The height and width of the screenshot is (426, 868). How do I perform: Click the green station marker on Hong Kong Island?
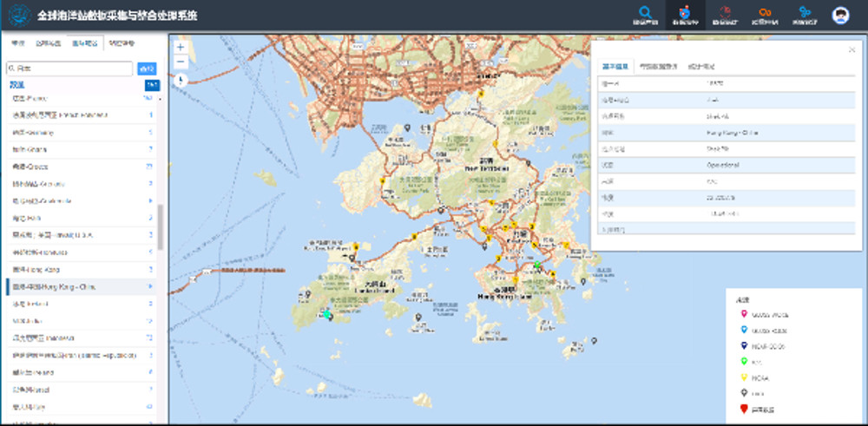537,264
